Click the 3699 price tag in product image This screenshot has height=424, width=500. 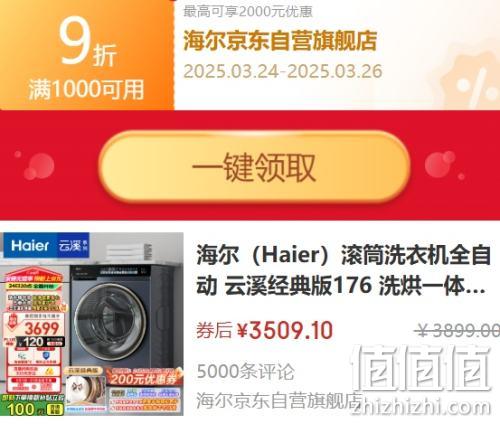tap(41, 329)
